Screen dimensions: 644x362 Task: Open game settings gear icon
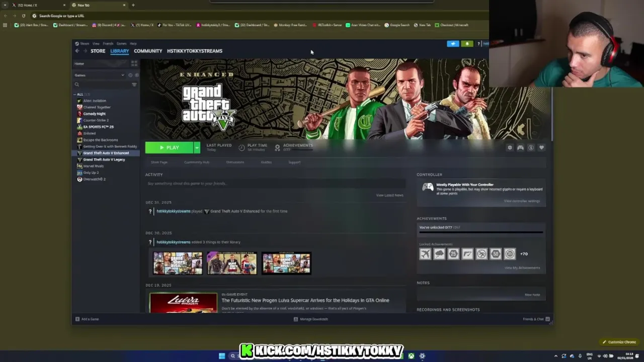(x=510, y=147)
